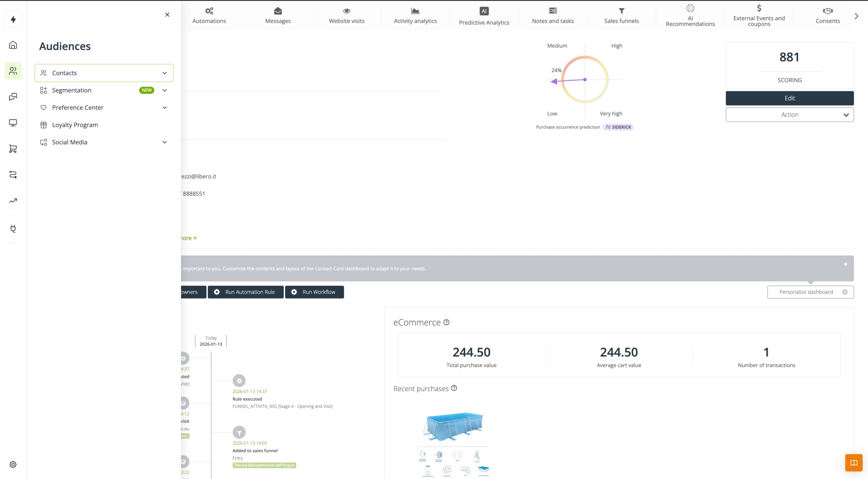The width and height of the screenshot is (868, 479).
Task: Select the Audiences people icon in sidebar
Action: click(13, 71)
